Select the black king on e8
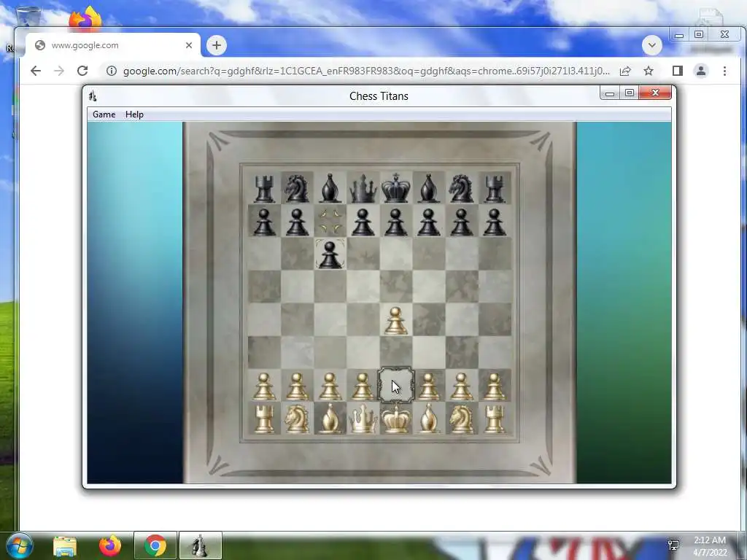 click(396, 187)
